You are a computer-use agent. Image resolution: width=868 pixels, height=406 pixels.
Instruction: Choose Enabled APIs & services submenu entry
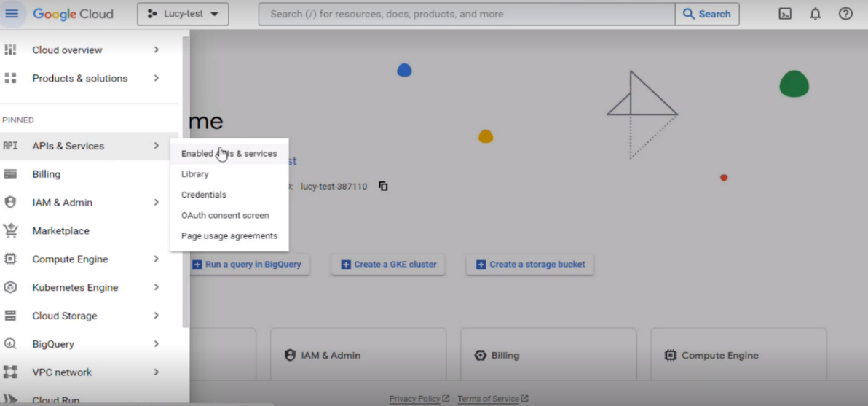point(229,153)
